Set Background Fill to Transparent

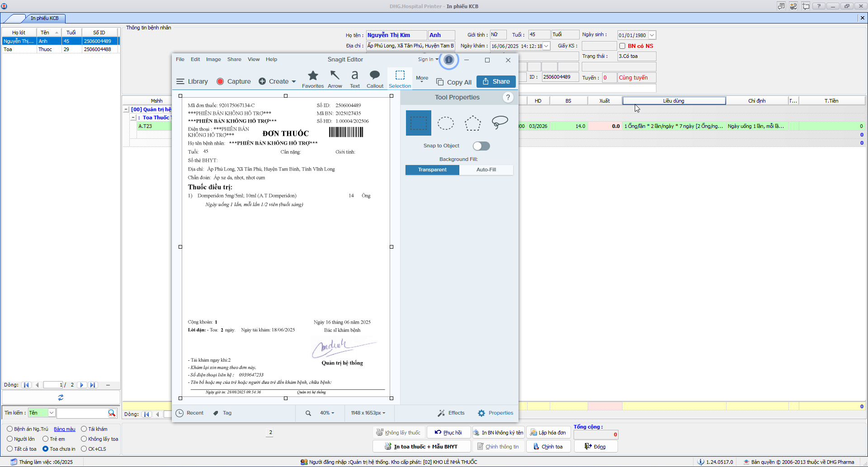[432, 170]
